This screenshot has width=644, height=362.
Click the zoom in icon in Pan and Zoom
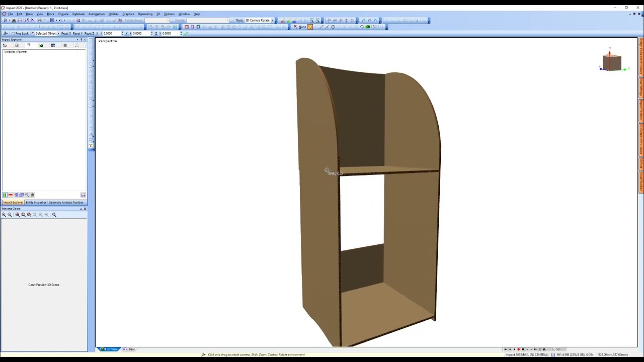(4, 215)
